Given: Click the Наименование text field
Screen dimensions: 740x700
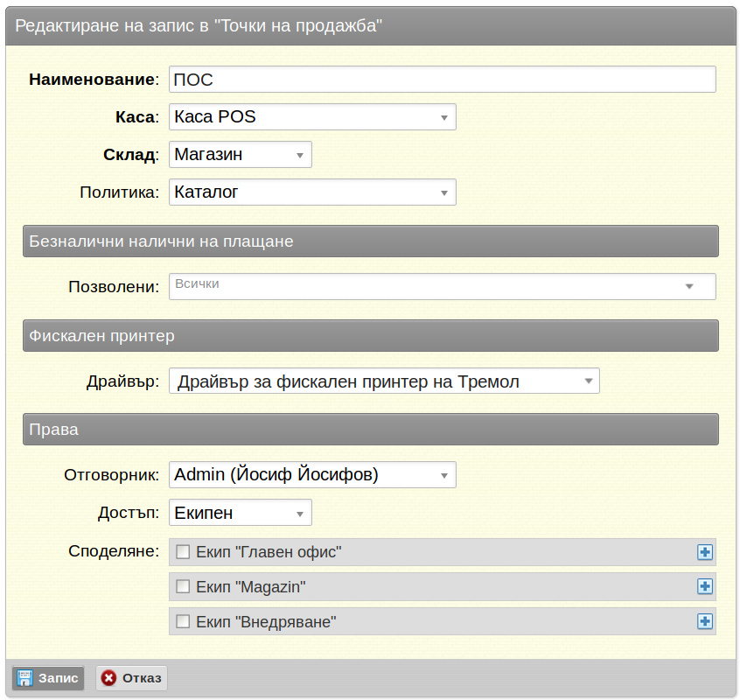Looking at the screenshot, I should coord(443,80).
